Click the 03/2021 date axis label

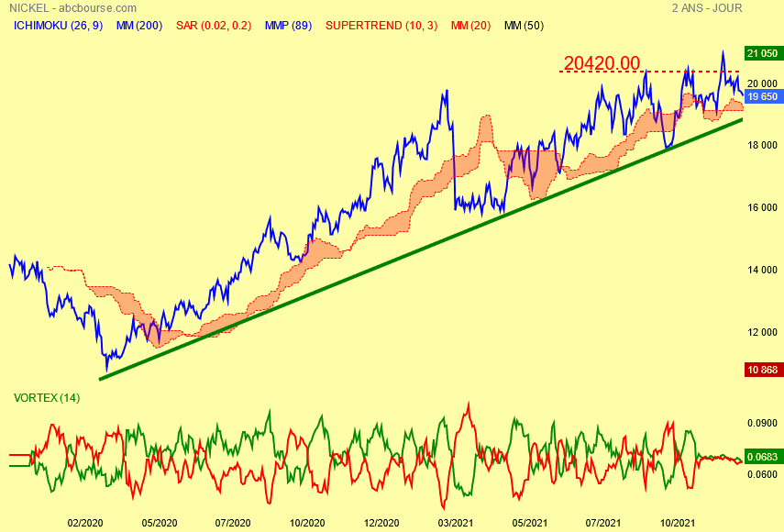pyautogui.click(x=455, y=523)
